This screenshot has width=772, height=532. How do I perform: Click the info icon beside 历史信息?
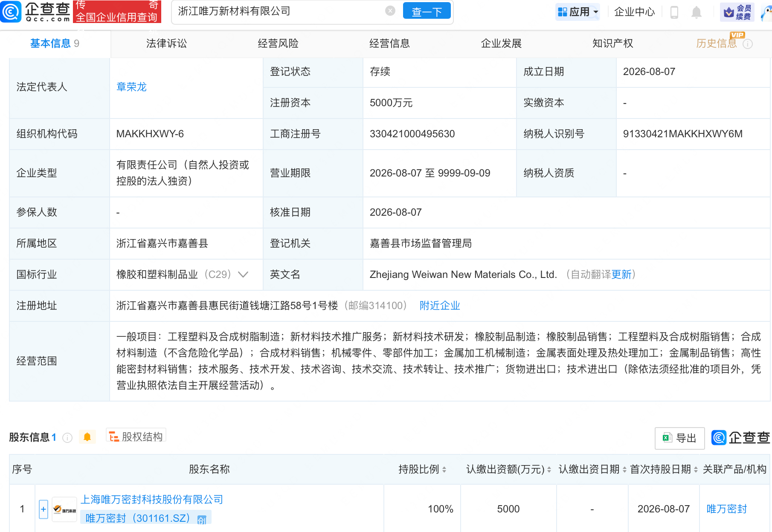pos(748,44)
